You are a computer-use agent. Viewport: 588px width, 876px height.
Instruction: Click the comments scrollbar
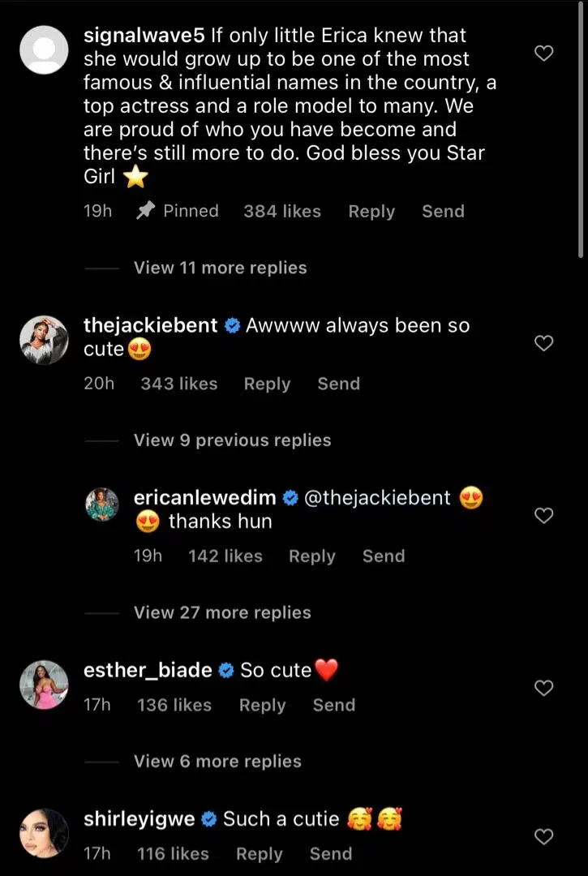pos(582,130)
